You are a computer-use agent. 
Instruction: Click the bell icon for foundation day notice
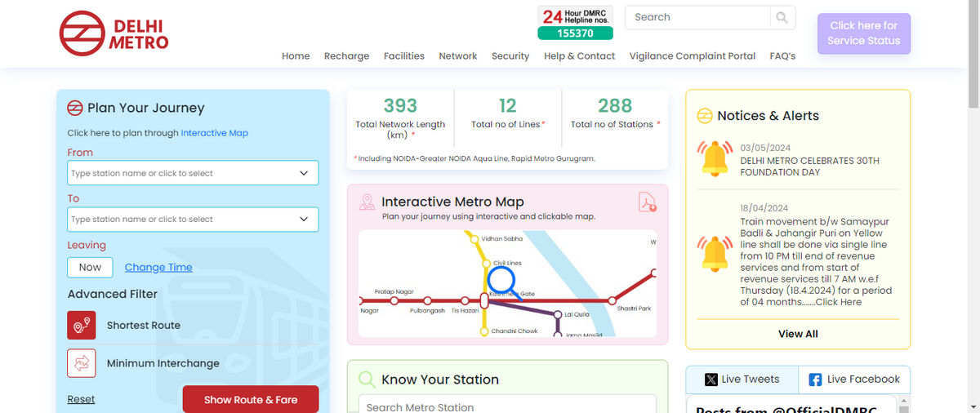pos(715,158)
